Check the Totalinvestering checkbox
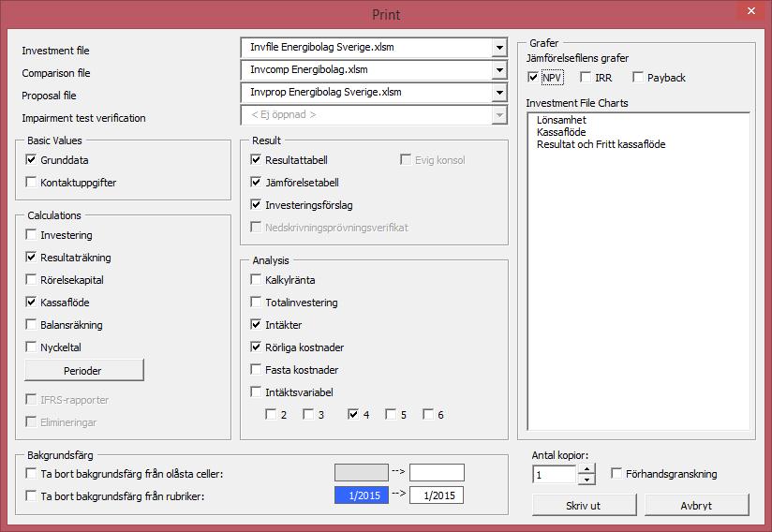 pyautogui.click(x=256, y=302)
